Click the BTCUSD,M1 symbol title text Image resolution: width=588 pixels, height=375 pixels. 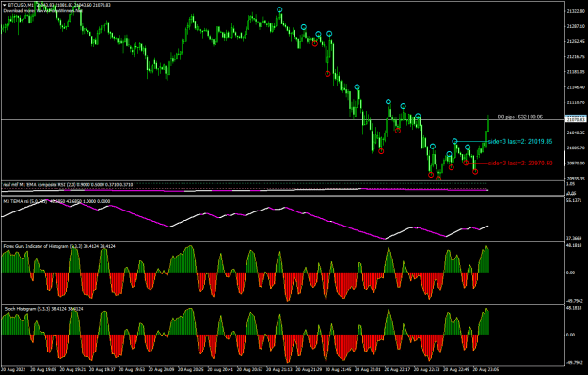pos(20,5)
